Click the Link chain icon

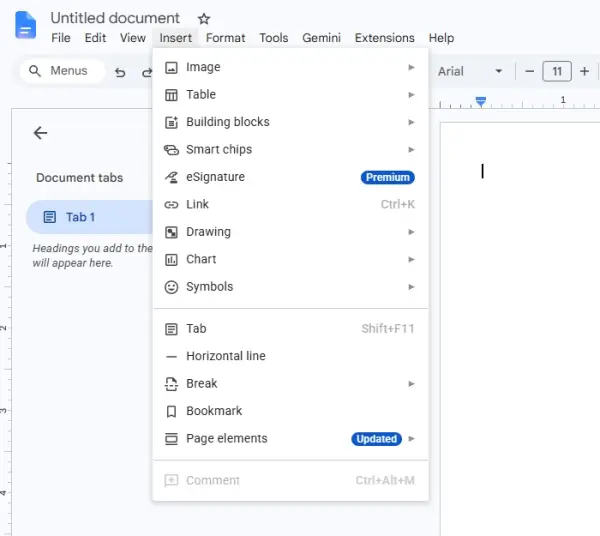click(171, 205)
